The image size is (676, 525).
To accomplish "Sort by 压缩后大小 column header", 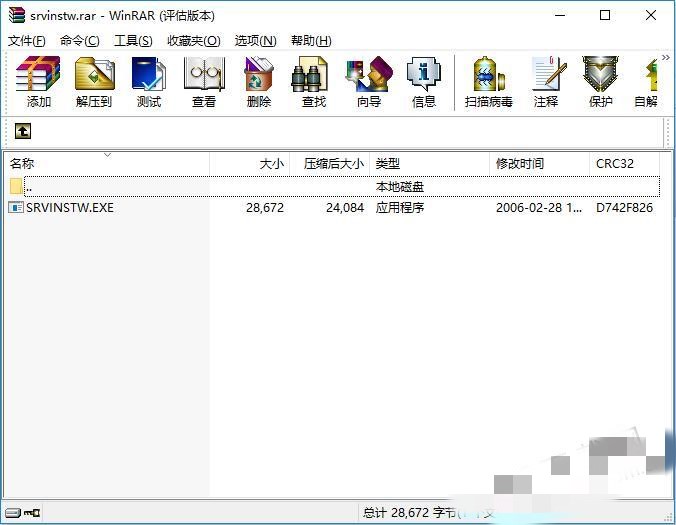I will coord(334,164).
